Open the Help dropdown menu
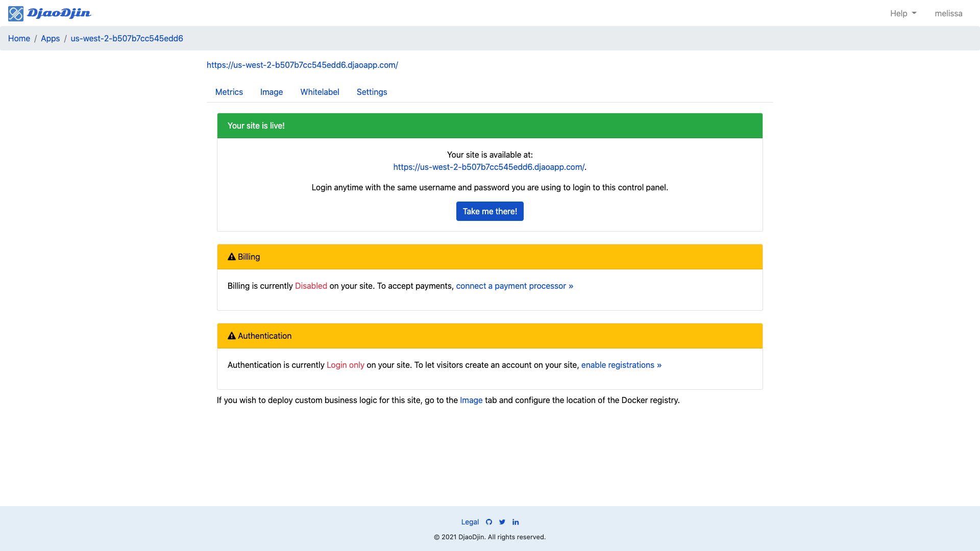 coord(903,13)
